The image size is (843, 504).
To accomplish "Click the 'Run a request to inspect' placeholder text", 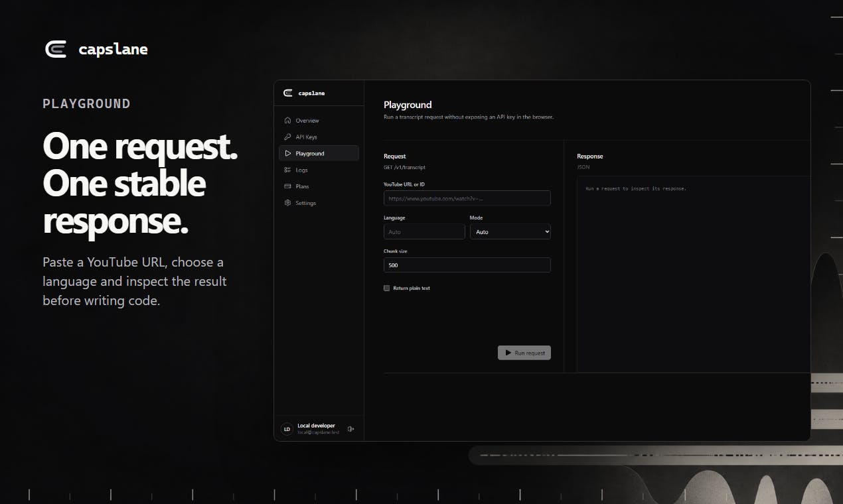I will [636, 188].
